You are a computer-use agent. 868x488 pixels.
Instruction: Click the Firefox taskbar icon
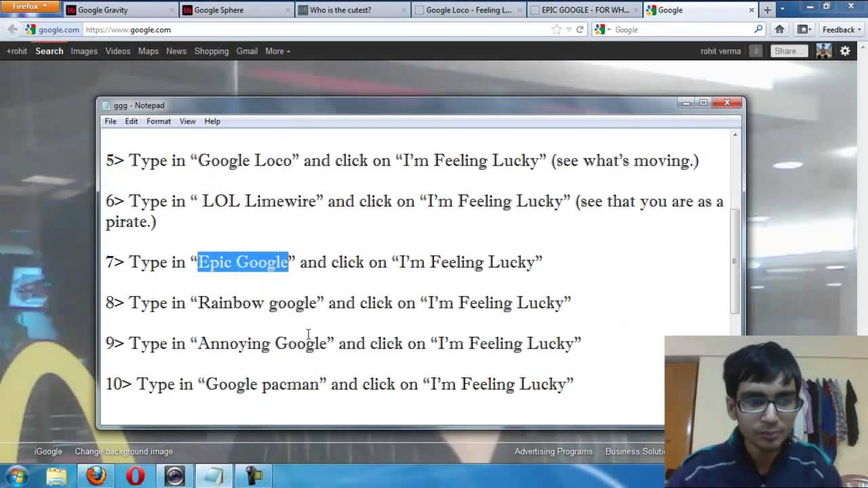96,476
